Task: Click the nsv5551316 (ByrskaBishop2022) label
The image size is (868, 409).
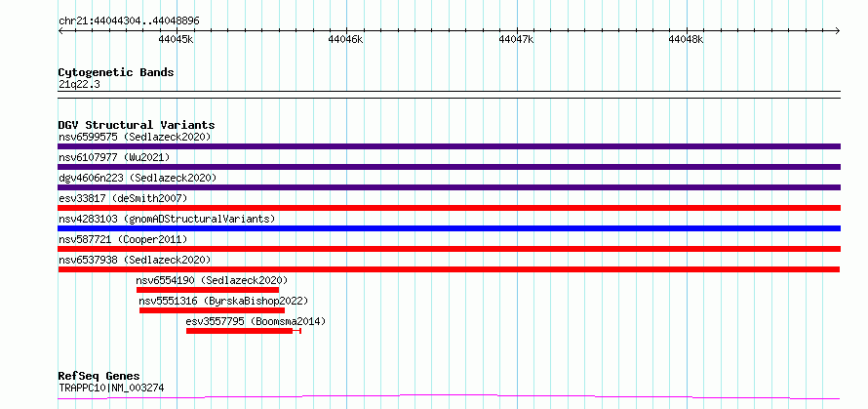Action: pyautogui.click(x=223, y=301)
